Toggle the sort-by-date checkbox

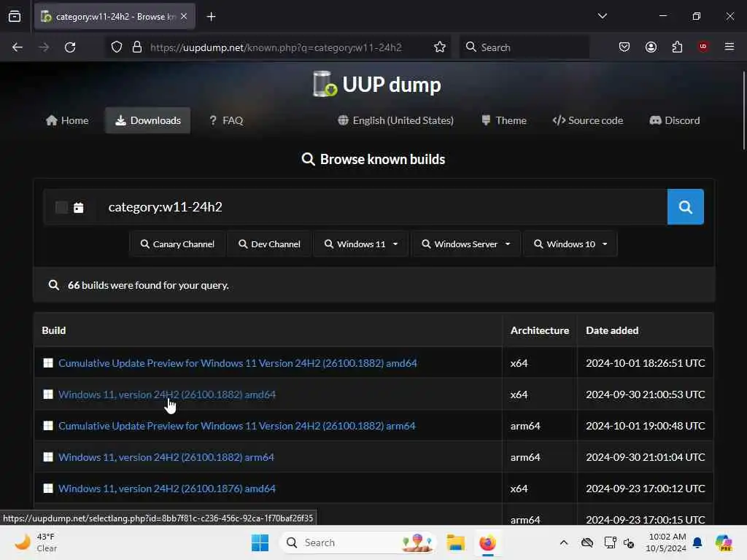tap(61, 207)
